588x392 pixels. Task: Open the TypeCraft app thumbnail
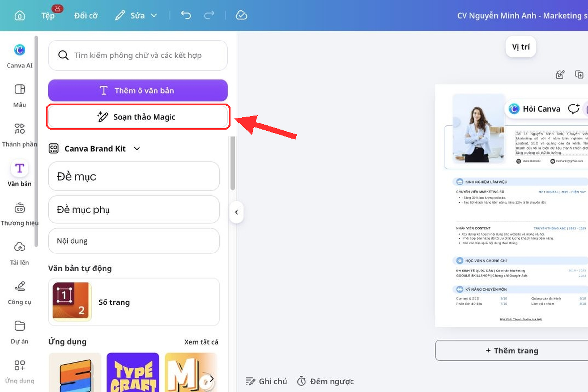[133, 372]
